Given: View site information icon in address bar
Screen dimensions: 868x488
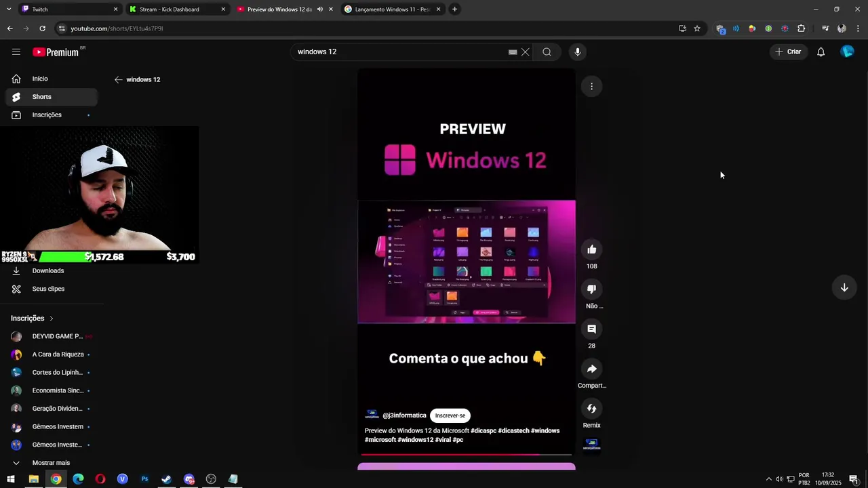Looking at the screenshot, I should (x=62, y=28).
